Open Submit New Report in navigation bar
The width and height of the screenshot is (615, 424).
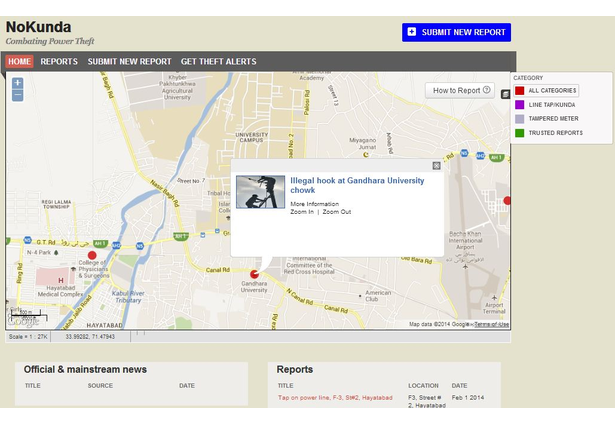(129, 62)
